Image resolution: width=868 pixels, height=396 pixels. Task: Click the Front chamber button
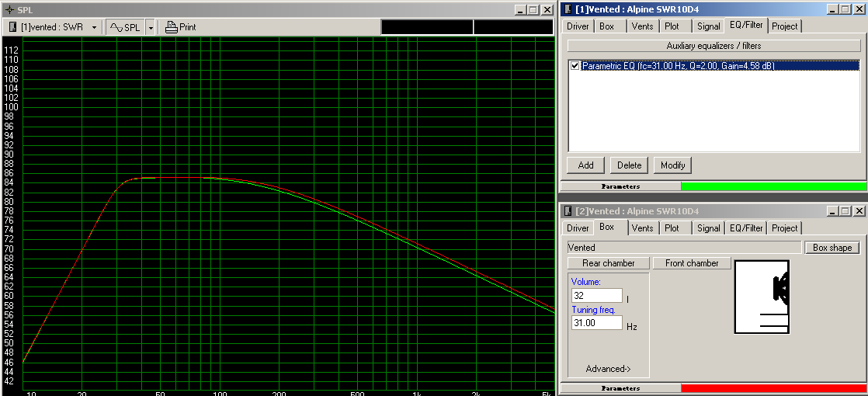coord(692,263)
